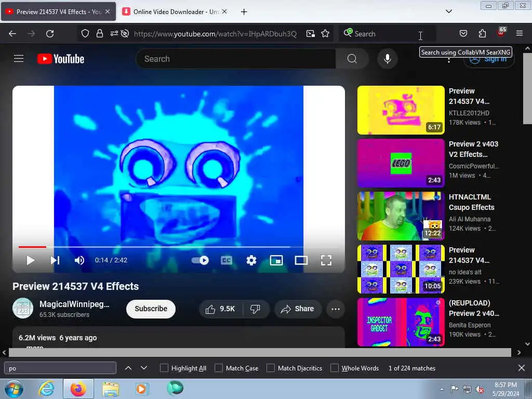Image resolution: width=532 pixels, height=399 pixels.
Task: Enable Match Diacritics option
Action: pyautogui.click(x=270, y=368)
